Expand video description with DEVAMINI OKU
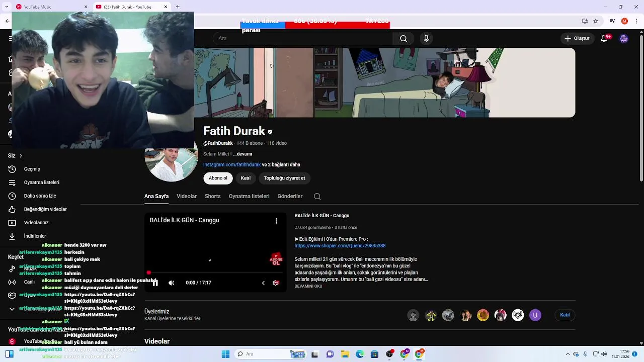Screen dimensions: 644x362 click(x=308, y=287)
